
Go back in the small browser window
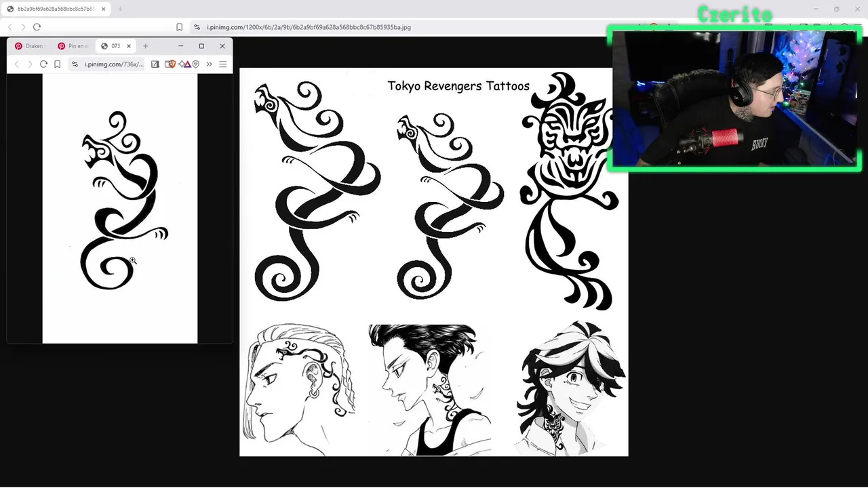pyautogui.click(x=17, y=64)
